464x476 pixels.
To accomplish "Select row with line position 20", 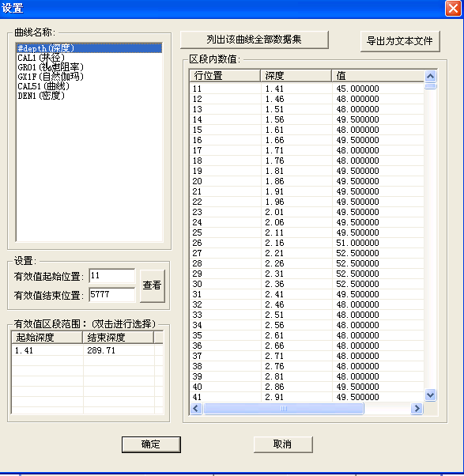I will pos(307,181).
